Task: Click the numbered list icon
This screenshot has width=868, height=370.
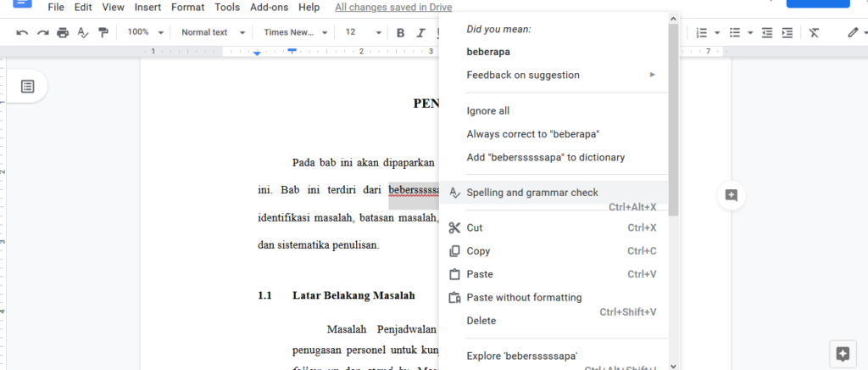Action: pos(701,33)
